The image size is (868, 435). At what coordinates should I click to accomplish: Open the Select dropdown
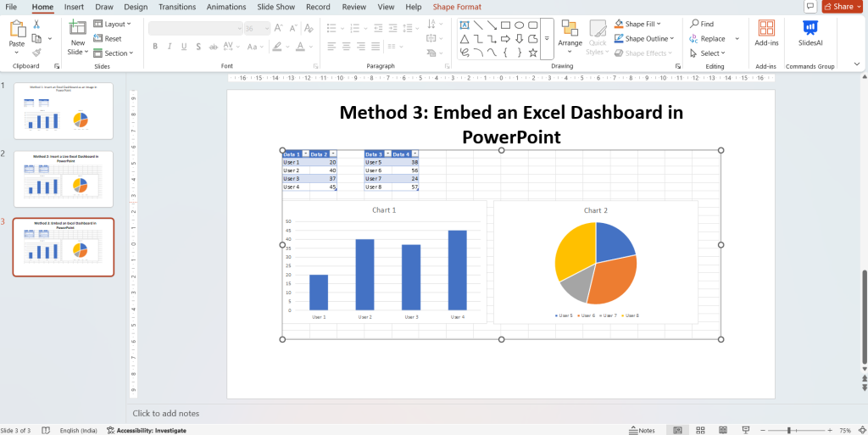pos(708,53)
